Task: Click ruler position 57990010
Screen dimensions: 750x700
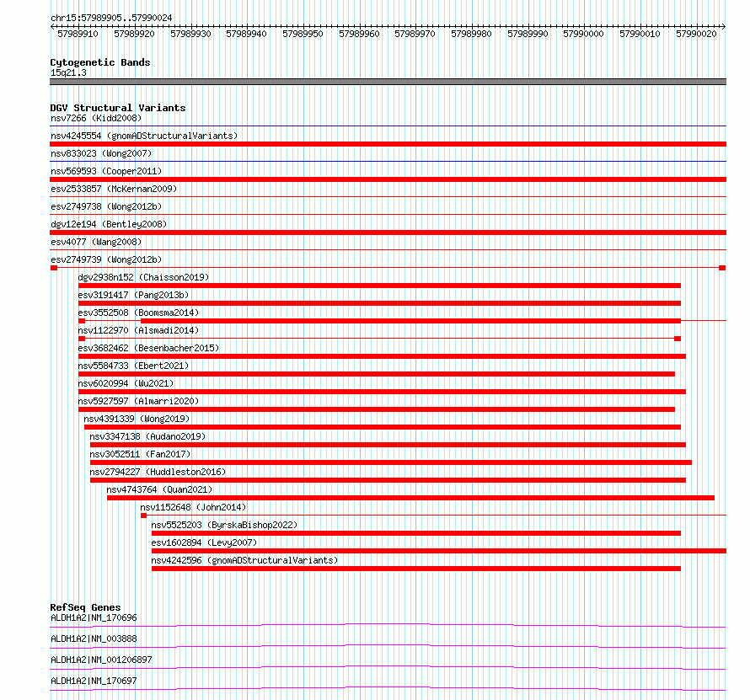Action: [640, 34]
